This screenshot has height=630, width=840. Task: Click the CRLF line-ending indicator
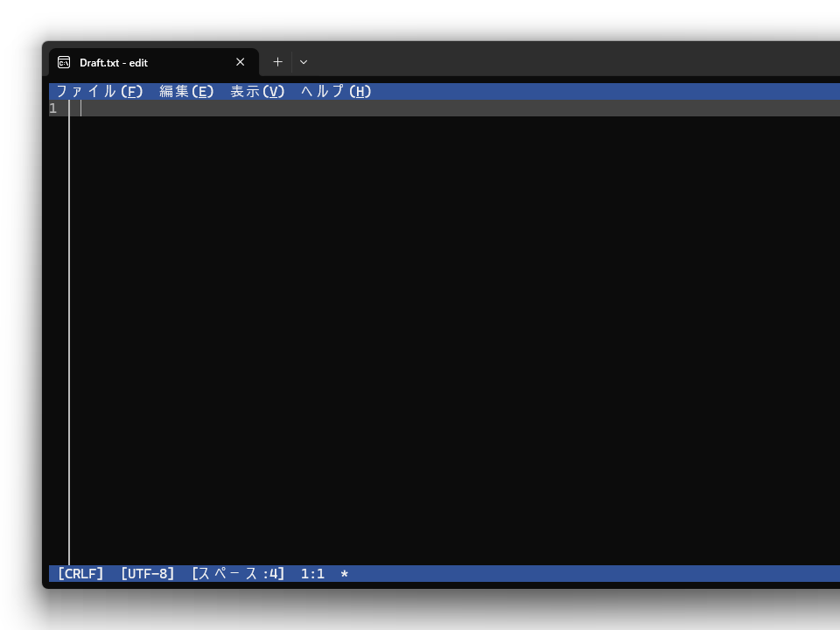point(80,573)
